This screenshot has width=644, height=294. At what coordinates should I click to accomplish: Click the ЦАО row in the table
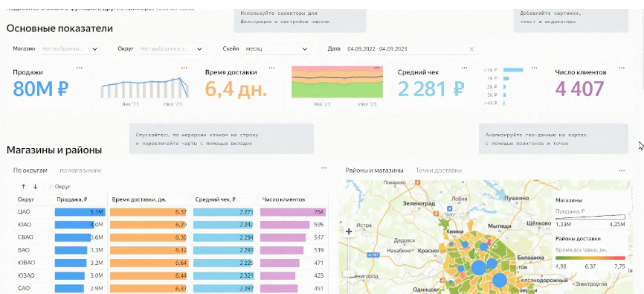click(171, 212)
